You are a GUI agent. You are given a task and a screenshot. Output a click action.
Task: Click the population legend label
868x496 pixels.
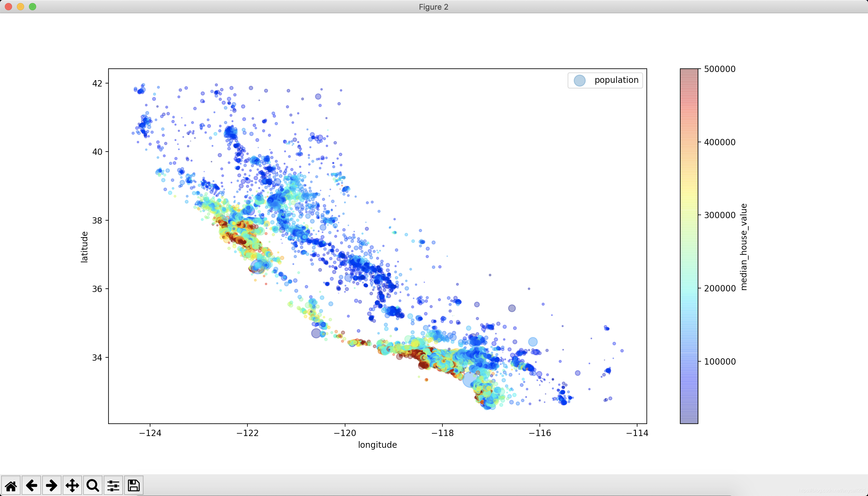pos(616,80)
